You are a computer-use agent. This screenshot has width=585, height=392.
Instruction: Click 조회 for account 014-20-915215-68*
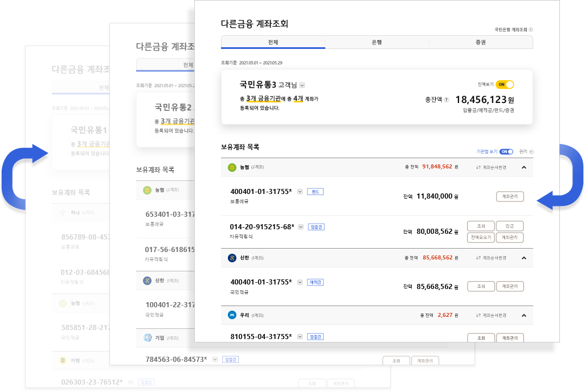coord(481,226)
